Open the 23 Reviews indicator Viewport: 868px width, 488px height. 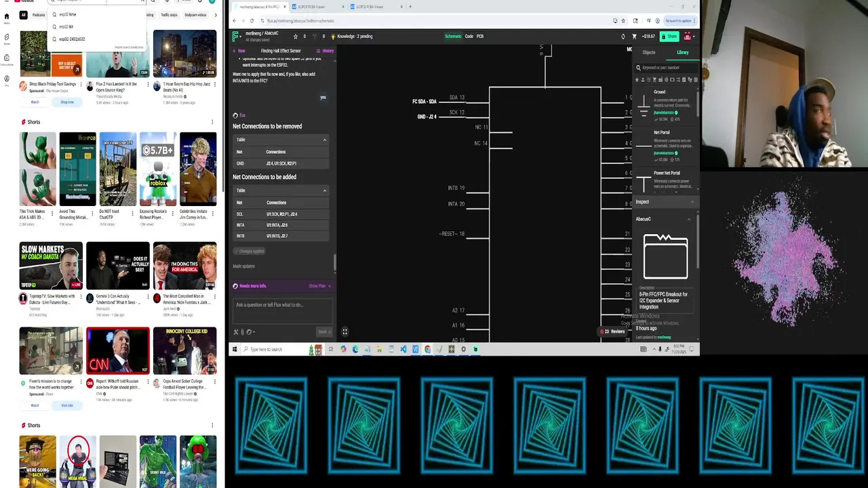click(x=612, y=331)
